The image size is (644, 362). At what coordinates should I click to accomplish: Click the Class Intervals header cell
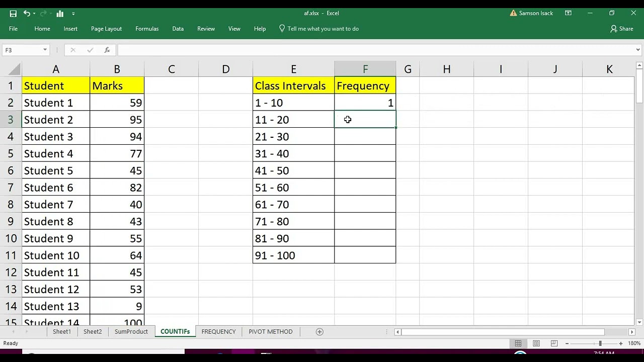click(x=293, y=85)
